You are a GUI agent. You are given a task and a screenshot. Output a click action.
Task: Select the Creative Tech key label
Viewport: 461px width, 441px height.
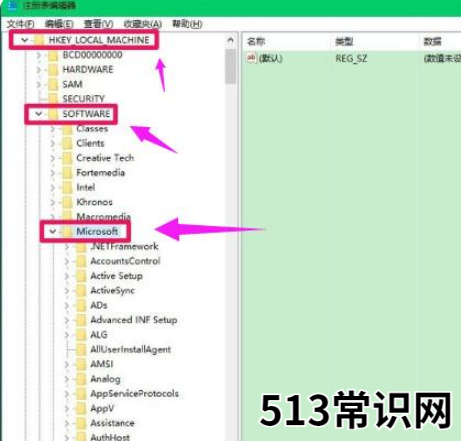coord(105,158)
